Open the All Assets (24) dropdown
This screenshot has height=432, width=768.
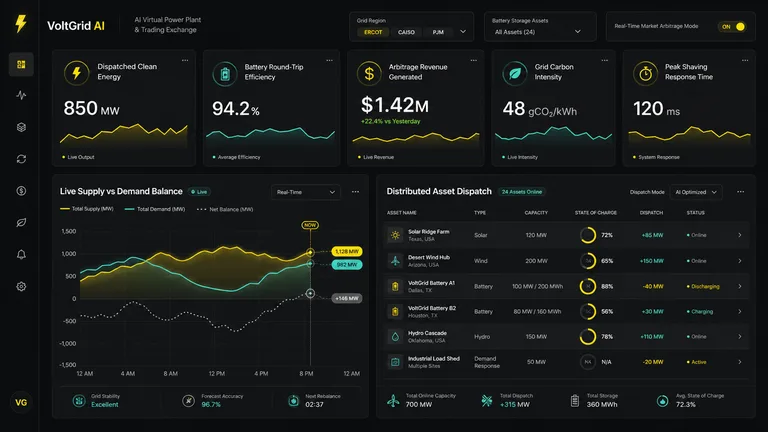point(537,32)
